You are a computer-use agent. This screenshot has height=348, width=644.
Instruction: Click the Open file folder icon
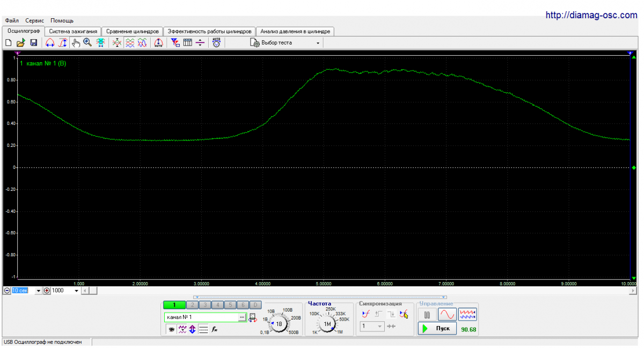(x=20, y=43)
